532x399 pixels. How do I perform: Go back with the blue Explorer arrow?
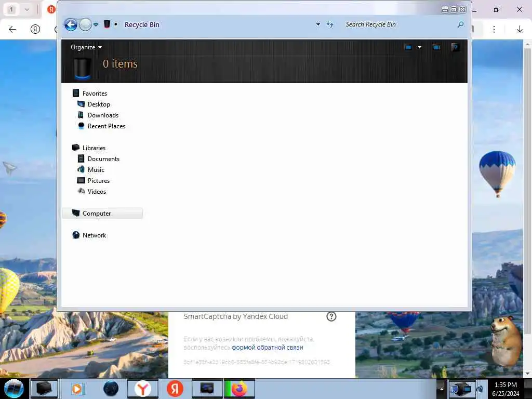[71, 24]
